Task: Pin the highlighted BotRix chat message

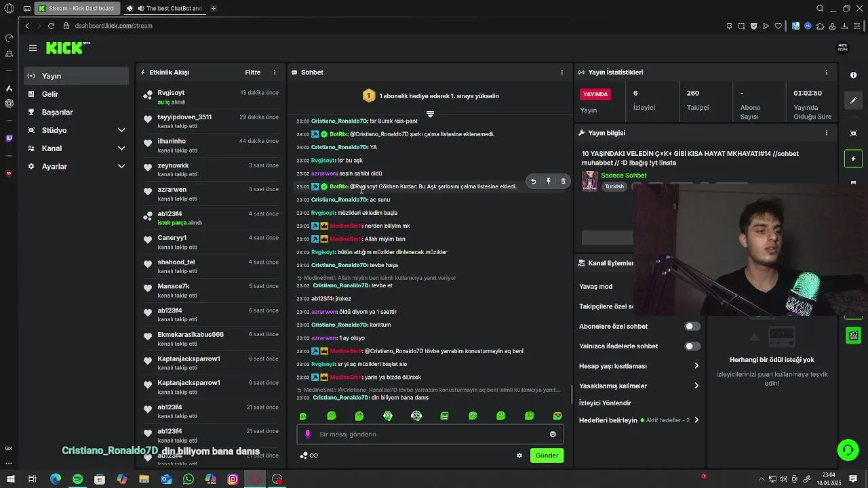Action: tap(548, 182)
